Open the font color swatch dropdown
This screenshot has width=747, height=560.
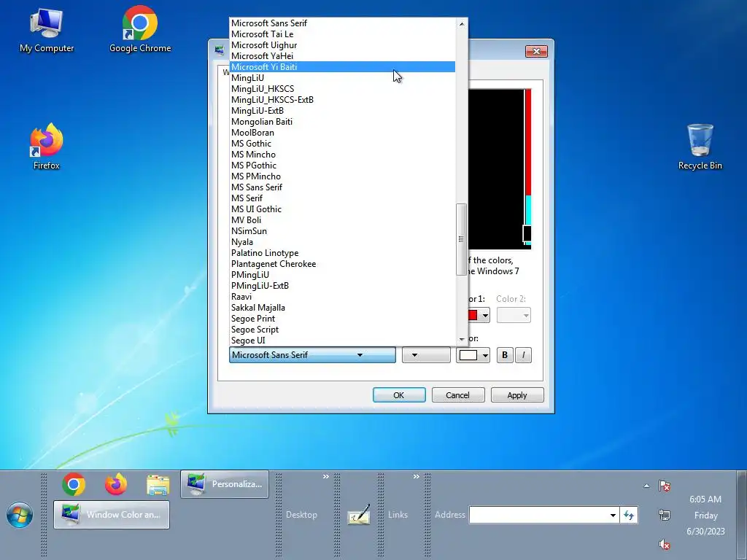point(473,355)
